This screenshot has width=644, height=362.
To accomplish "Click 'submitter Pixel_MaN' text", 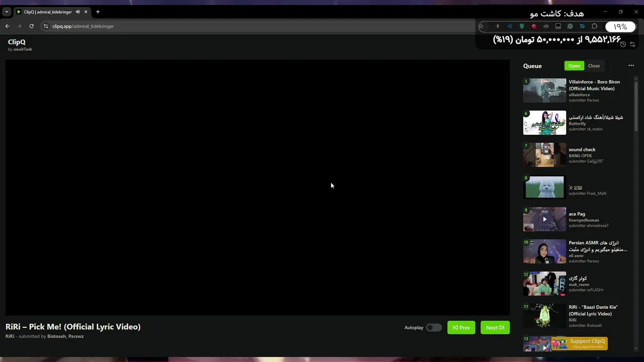I will (x=588, y=194).
